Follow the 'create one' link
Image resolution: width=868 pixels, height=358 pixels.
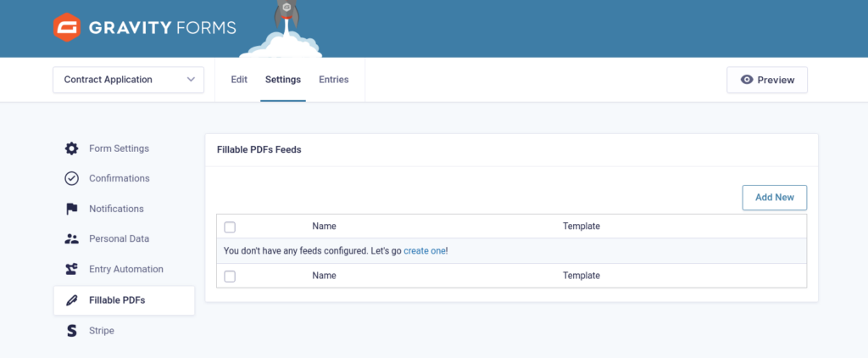coord(425,251)
